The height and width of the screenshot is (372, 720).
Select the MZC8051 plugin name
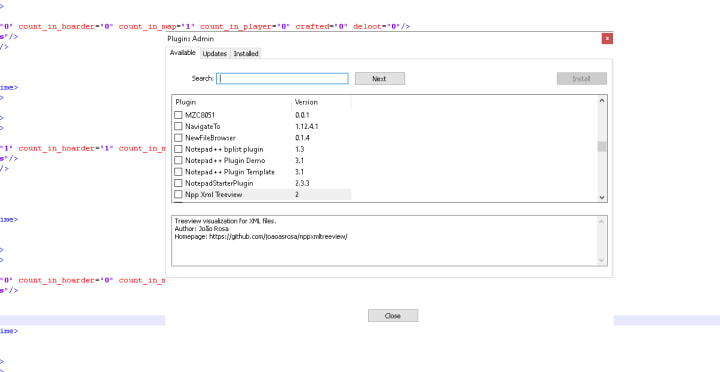[200, 115]
